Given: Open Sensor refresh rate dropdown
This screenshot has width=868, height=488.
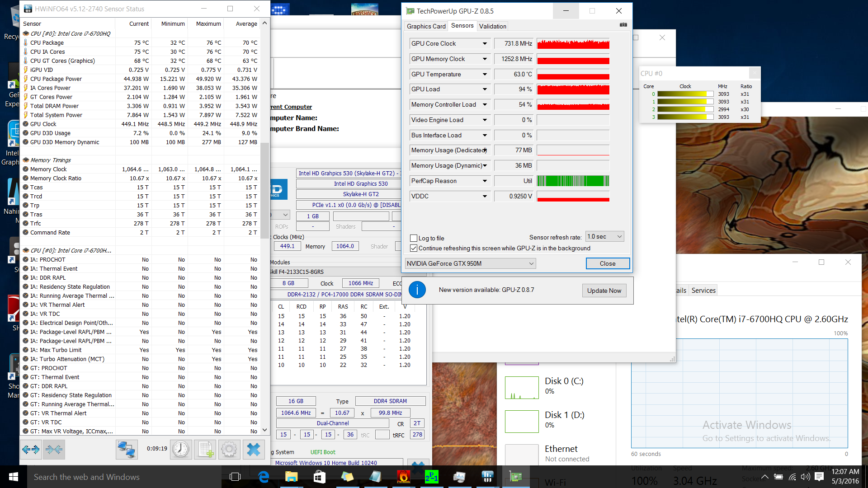Looking at the screenshot, I should [x=605, y=236].
